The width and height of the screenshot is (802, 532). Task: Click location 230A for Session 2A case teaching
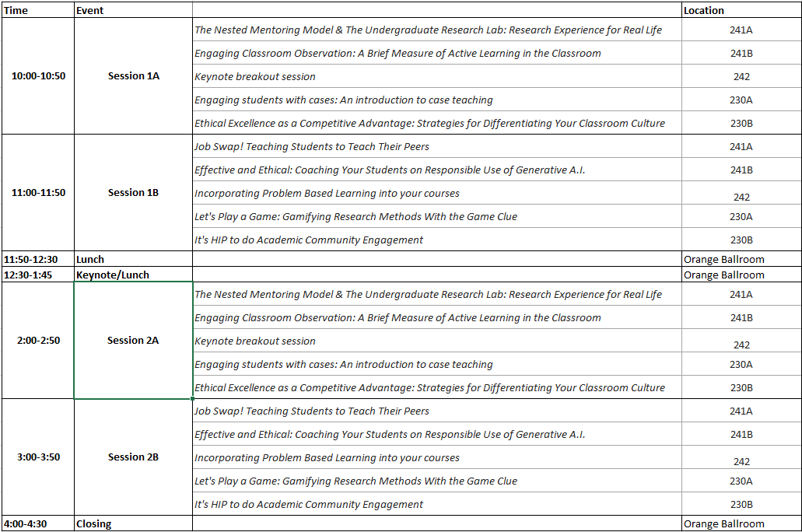tap(741, 364)
